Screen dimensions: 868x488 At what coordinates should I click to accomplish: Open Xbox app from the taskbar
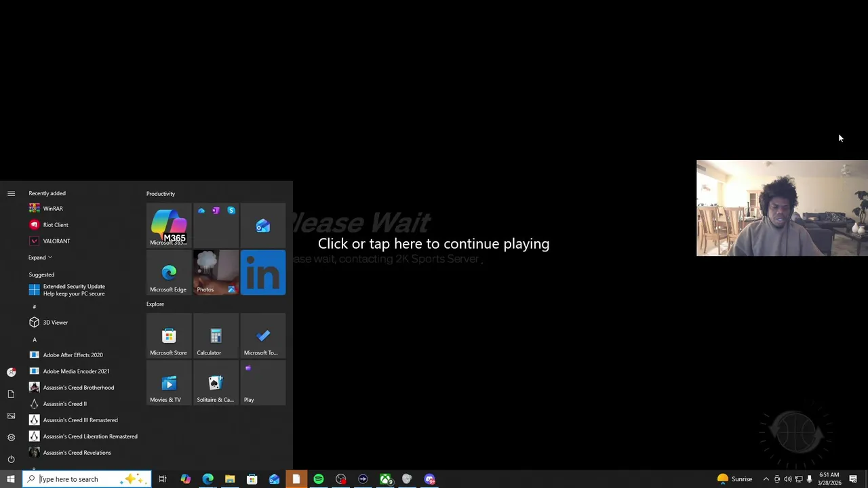[385, 479]
